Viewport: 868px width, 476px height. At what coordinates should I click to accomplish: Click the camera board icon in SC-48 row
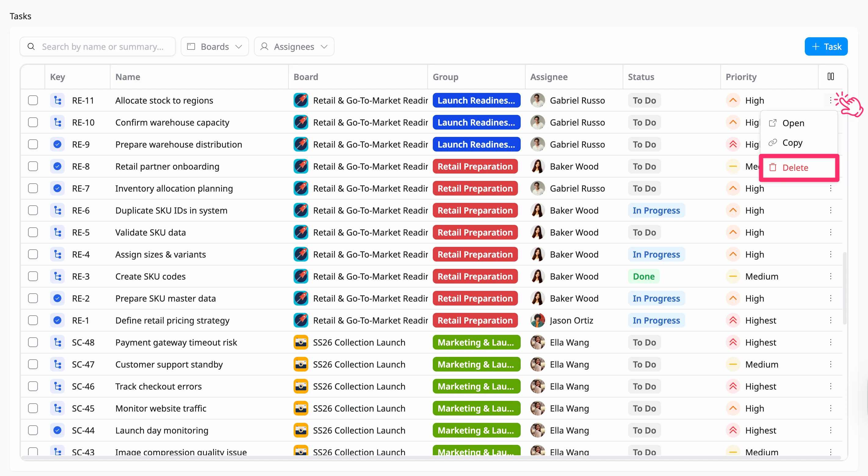pyautogui.click(x=301, y=342)
